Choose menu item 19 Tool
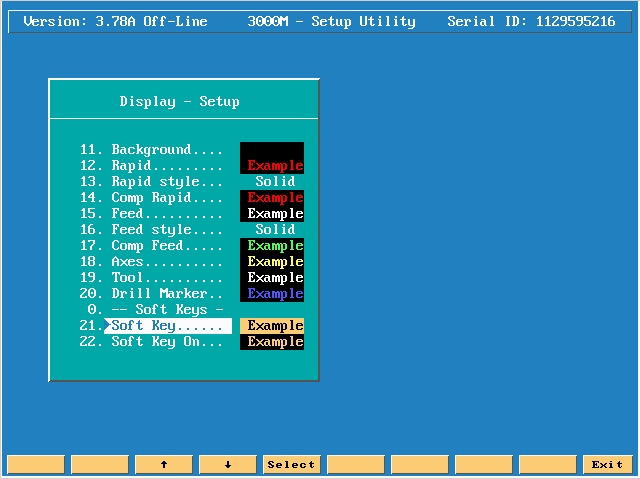This screenshot has width=640, height=479. (151, 277)
